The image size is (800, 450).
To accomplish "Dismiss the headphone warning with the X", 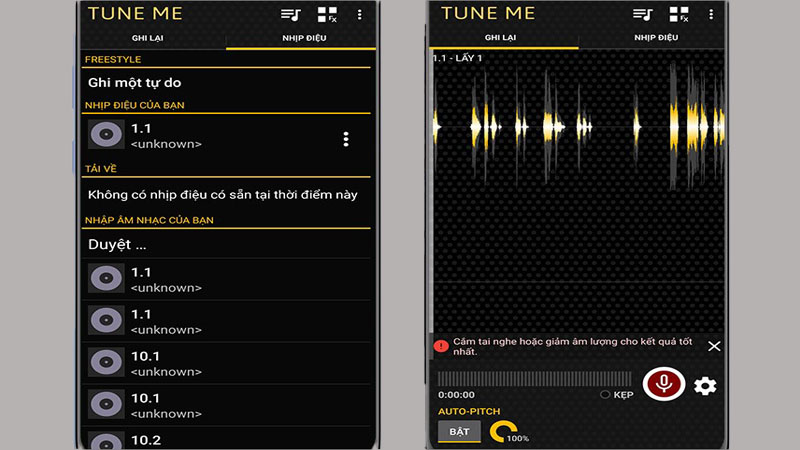I will click(714, 346).
